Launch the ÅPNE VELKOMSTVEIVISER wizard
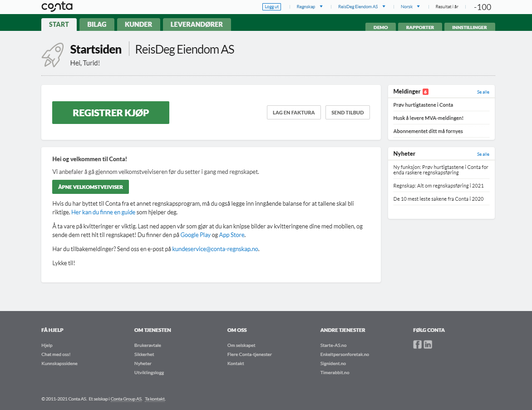532x410 pixels. (91, 187)
